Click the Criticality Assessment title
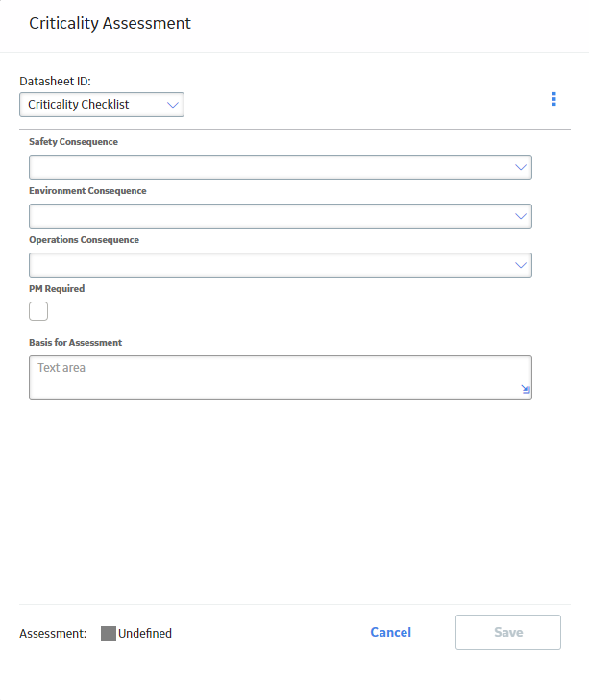 tap(110, 23)
